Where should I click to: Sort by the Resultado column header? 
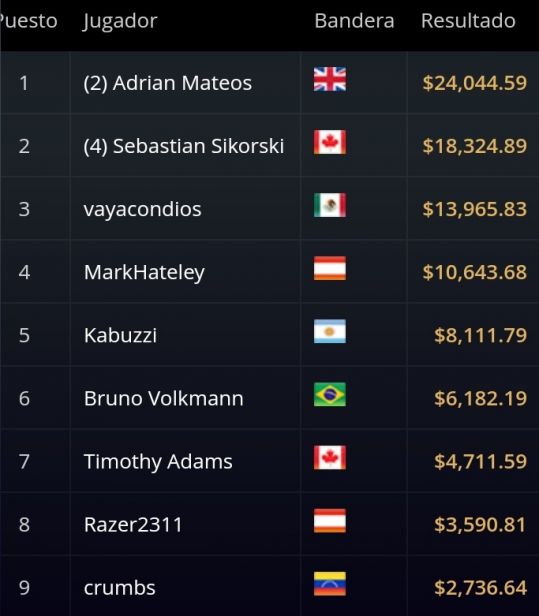[x=468, y=20]
